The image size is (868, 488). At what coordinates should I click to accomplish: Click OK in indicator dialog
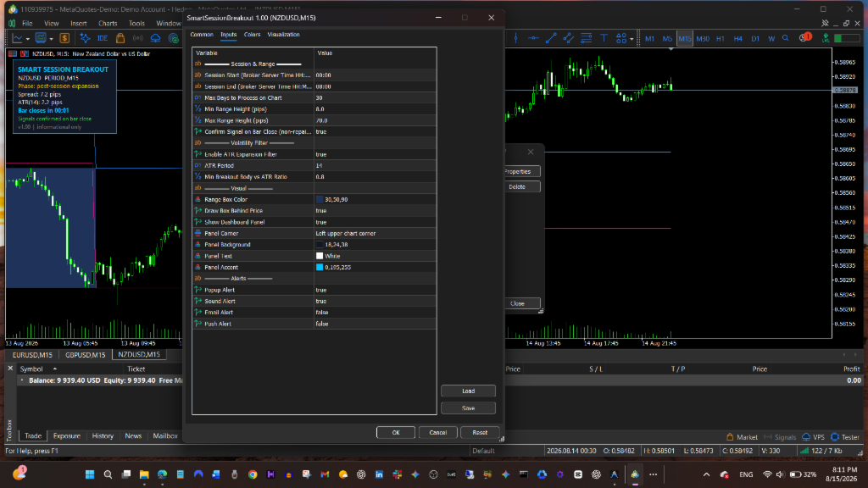(396, 433)
